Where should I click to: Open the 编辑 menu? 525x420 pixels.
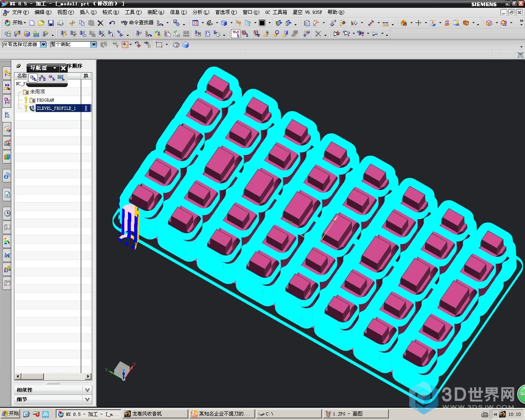(43, 12)
